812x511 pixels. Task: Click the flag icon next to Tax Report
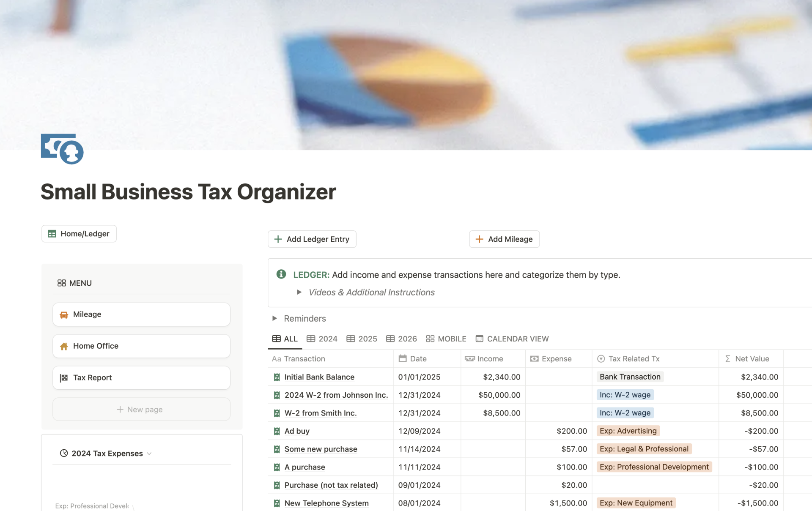coord(64,378)
